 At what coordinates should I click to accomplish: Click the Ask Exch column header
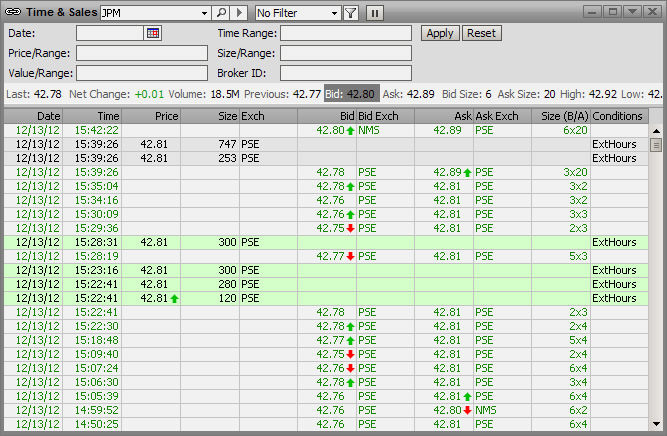pos(502,116)
